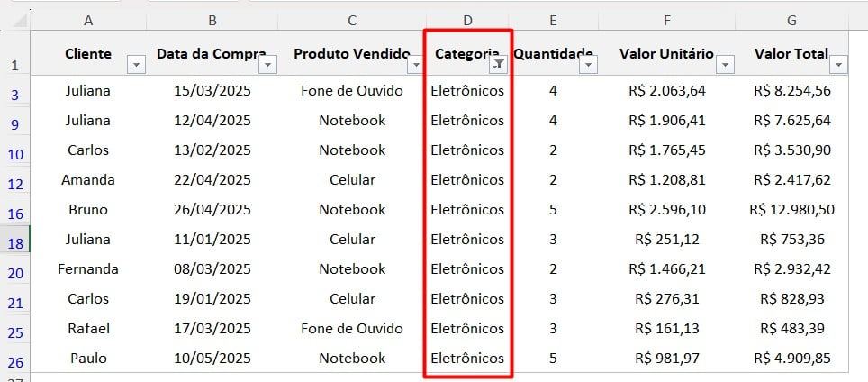The width and height of the screenshot is (868, 382).
Task: Click value R$ 828,93
Action: point(792,299)
